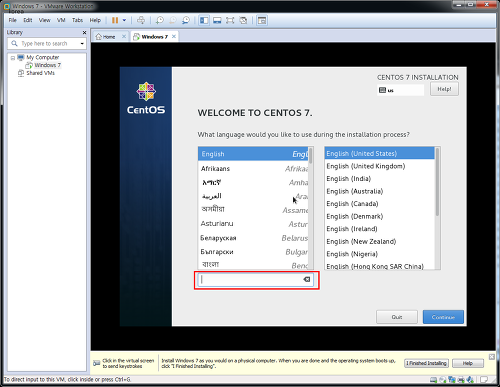
Task: Select Беларуская in the language list
Action: pyautogui.click(x=253, y=238)
